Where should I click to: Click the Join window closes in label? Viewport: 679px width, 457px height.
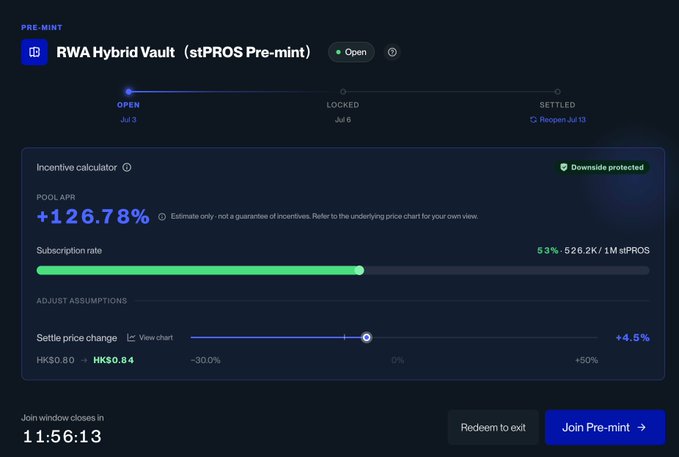tap(62, 418)
